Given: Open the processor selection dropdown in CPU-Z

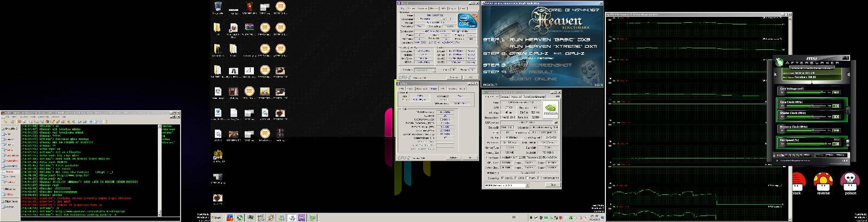Looking at the screenshot, I should [424, 69].
